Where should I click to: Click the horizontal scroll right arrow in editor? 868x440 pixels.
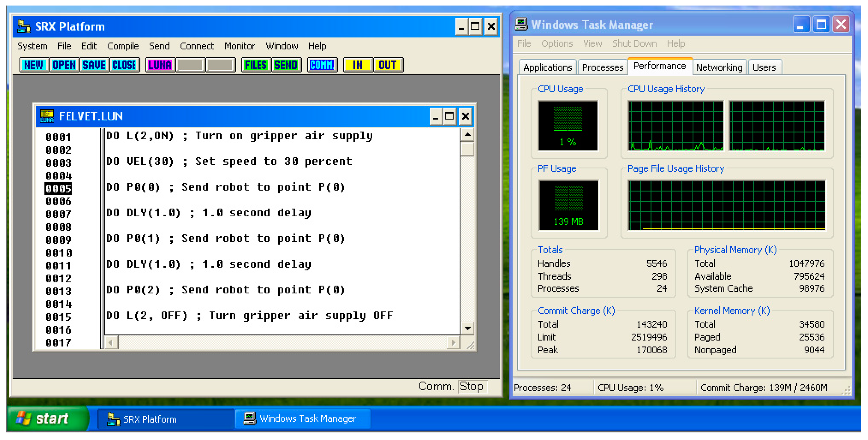pos(453,343)
